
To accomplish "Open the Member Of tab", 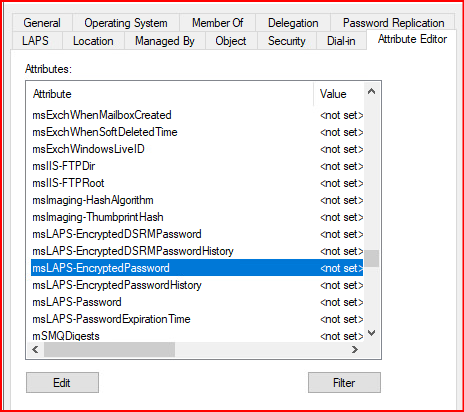I will (x=218, y=23).
